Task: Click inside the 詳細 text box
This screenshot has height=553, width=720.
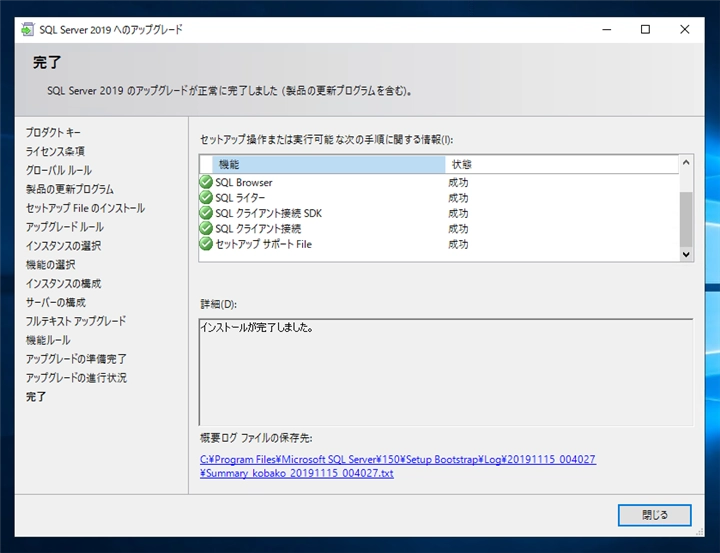Action: tap(446, 372)
